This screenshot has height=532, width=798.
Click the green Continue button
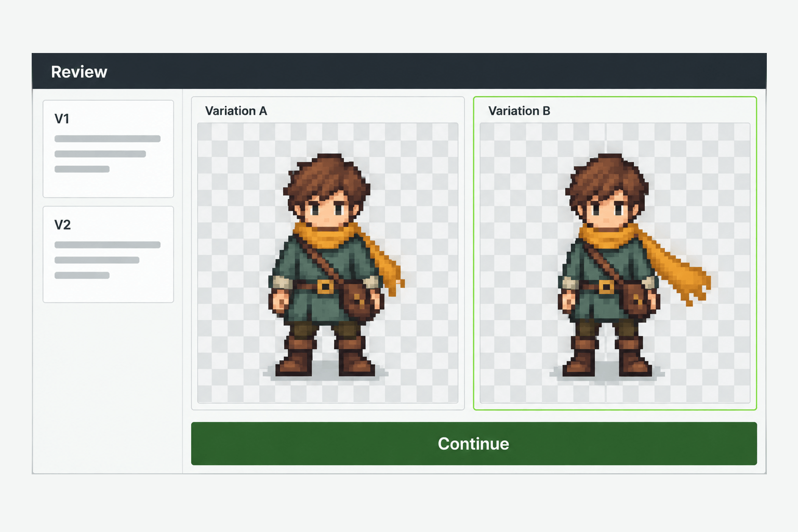[474, 444]
